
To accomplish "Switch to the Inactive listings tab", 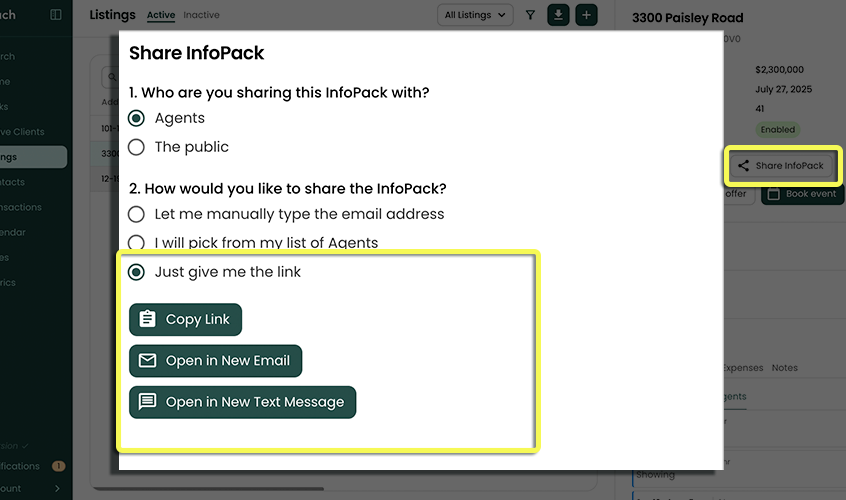I will [201, 15].
